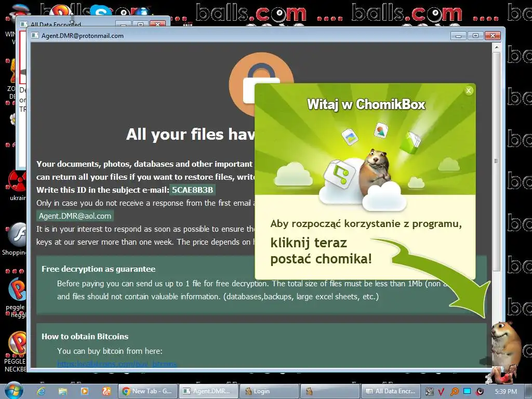Click the round dark speaker tray icon
Viewport: 532px width, 399px height.
click(480, 392)
